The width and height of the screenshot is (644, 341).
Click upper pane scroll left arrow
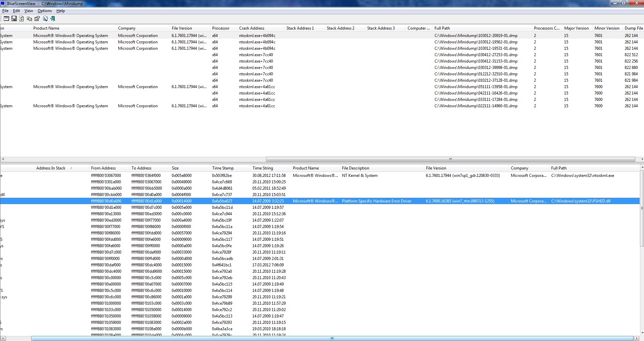point(3,159)
